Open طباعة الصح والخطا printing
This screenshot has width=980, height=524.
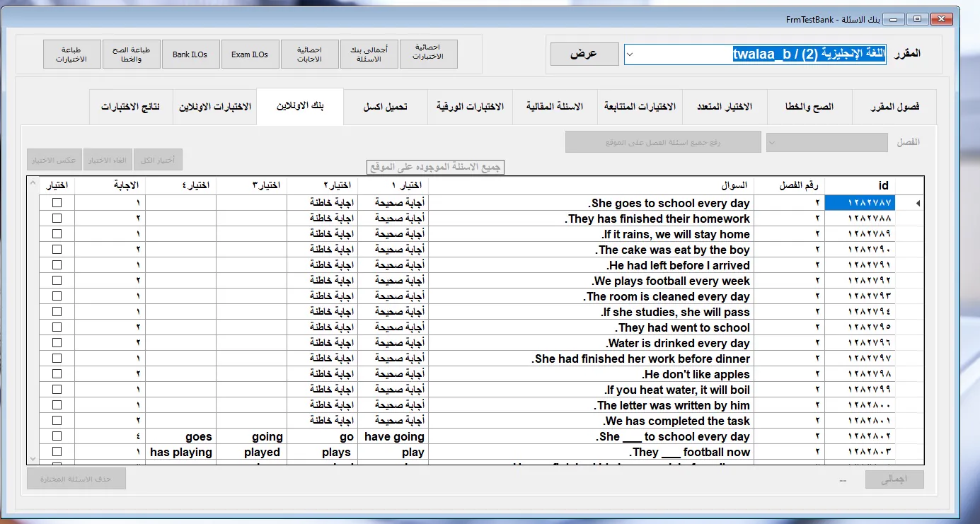coord(132,54)
